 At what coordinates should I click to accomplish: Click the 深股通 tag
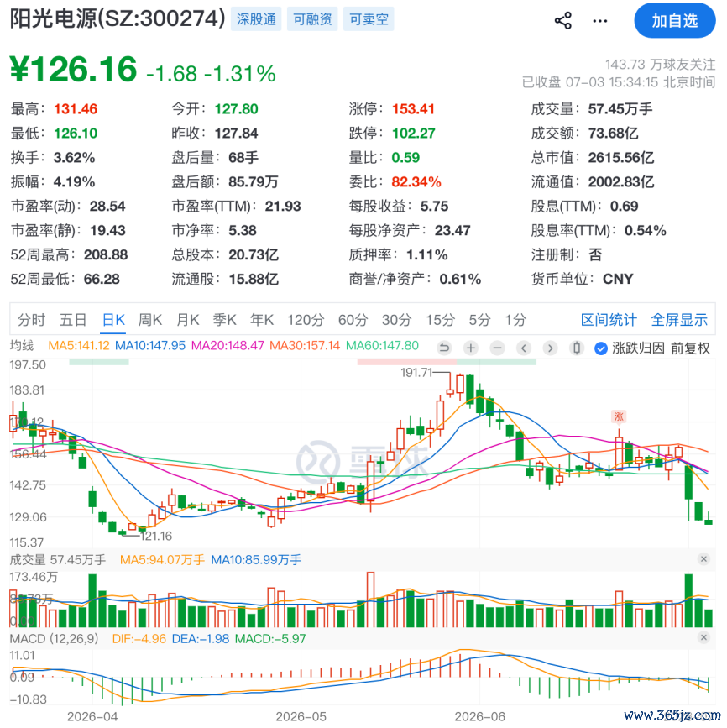pyautogui.click(x=256, y=19)
